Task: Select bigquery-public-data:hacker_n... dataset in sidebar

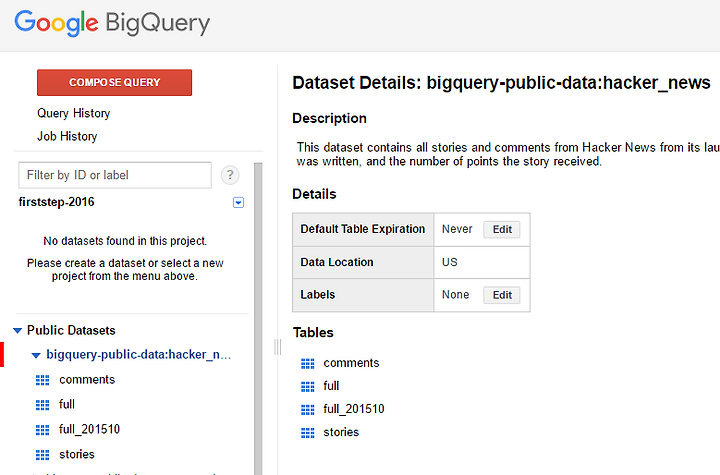Action: (x=139, y=355)
